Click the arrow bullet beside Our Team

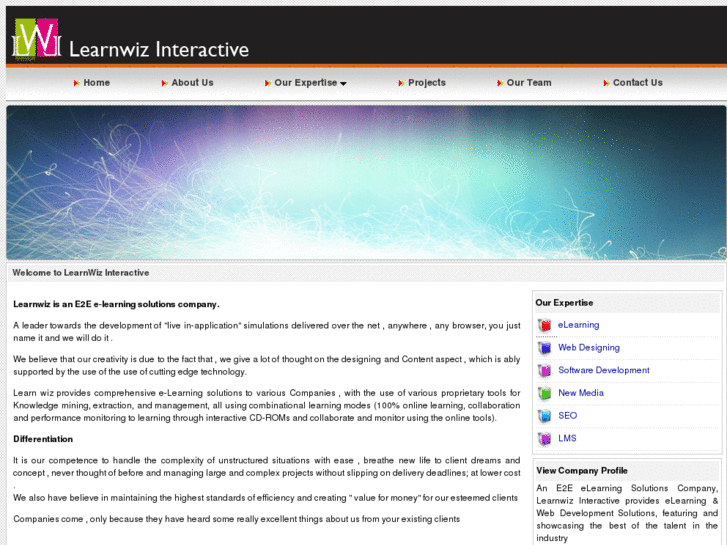click(x=500, y=83)
